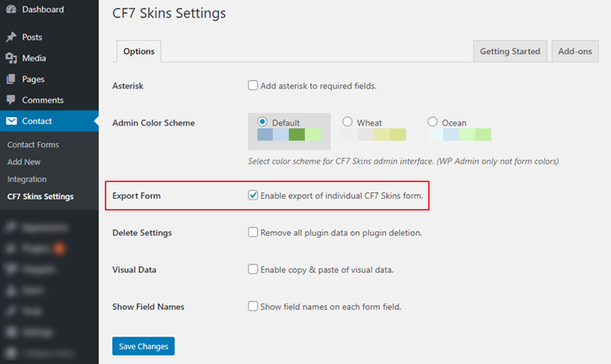
Task: Switch to the Getting Started tab
Action: [x=510, y=51]
